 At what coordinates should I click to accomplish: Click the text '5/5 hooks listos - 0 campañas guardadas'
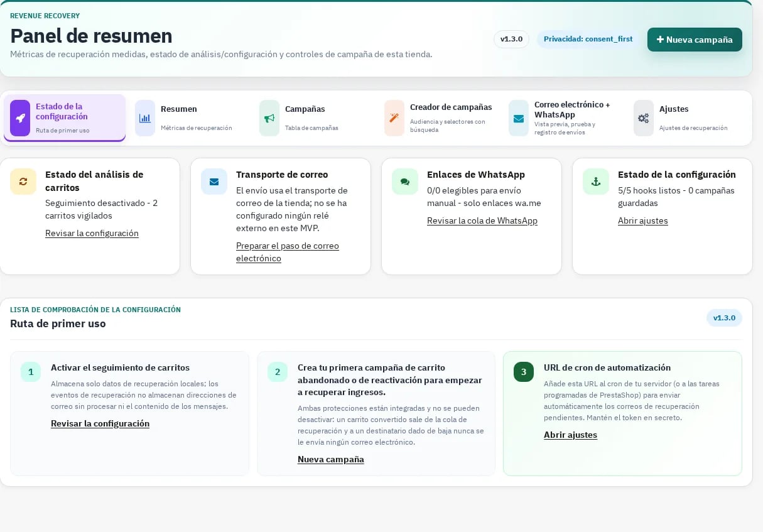click(x=676, y=197)
